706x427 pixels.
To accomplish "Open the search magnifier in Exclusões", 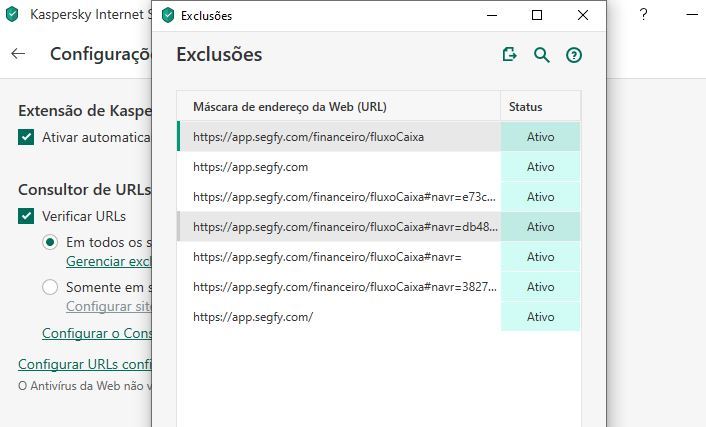I will point(542,55).
